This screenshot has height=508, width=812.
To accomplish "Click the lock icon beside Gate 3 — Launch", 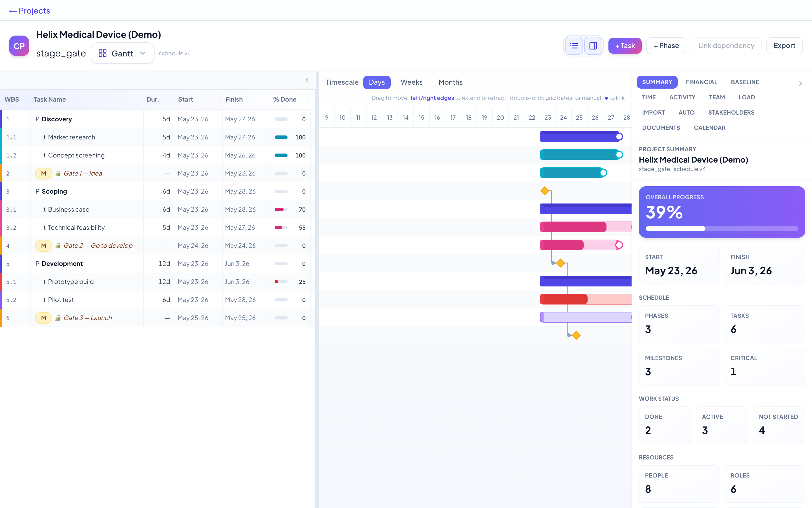I will point(58,318).
